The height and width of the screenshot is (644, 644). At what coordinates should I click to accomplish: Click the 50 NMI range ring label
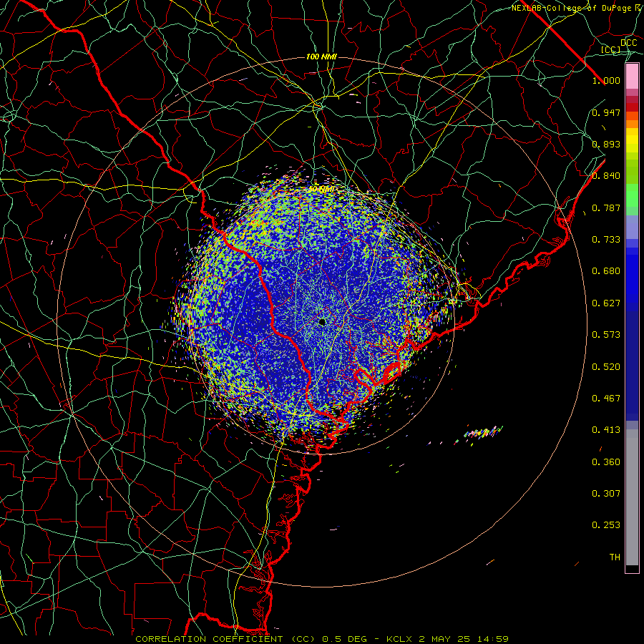coord(321,189)
